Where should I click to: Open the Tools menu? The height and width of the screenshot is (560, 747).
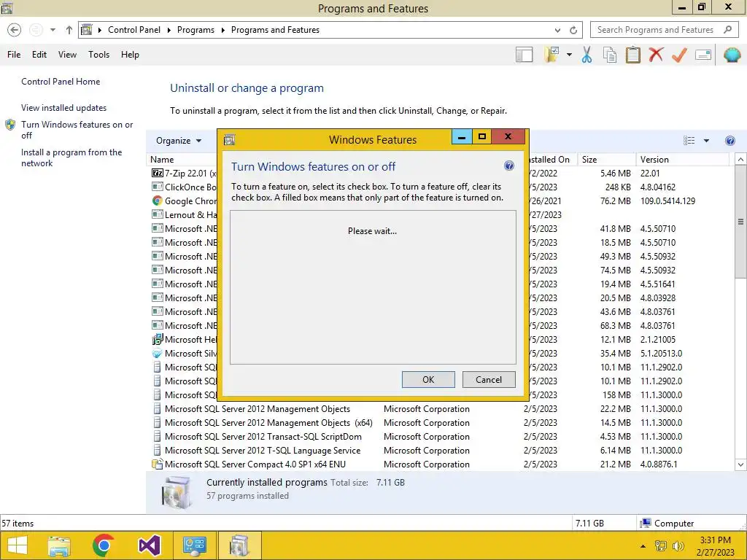coord(98,55)
